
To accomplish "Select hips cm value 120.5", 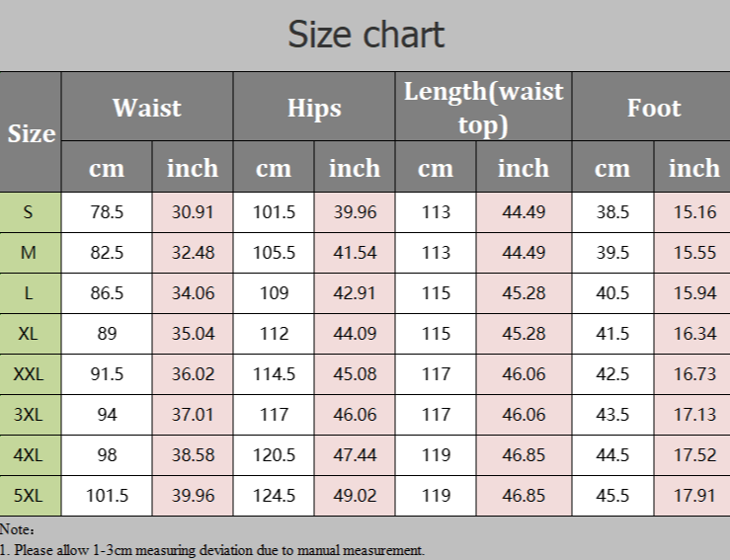I will pyautogui.click(x=274, y=455).
